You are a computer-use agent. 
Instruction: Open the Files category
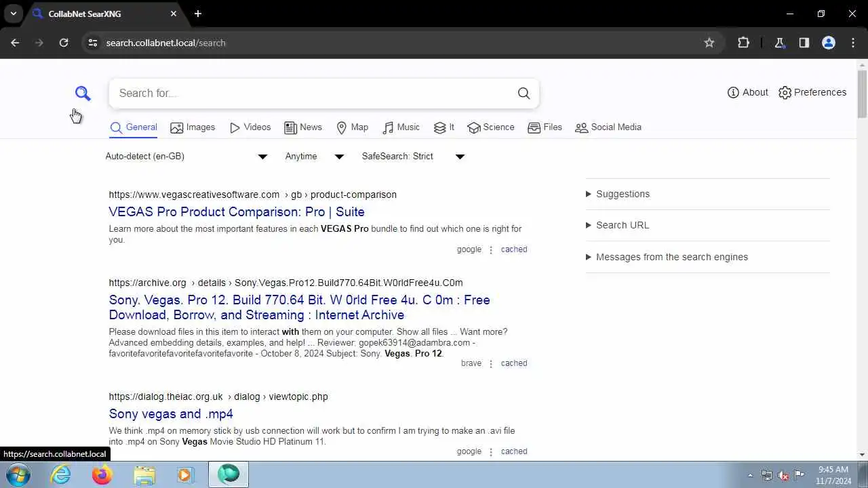[545, 127]
